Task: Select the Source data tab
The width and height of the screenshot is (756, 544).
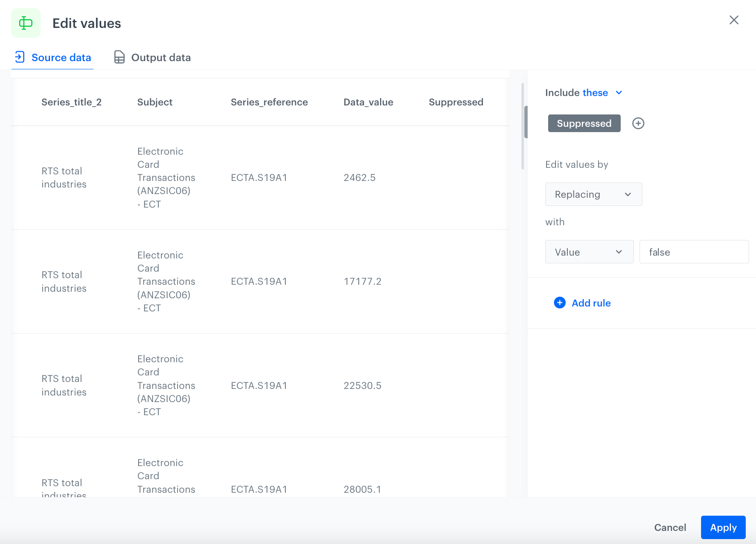Action: point(61,57)
